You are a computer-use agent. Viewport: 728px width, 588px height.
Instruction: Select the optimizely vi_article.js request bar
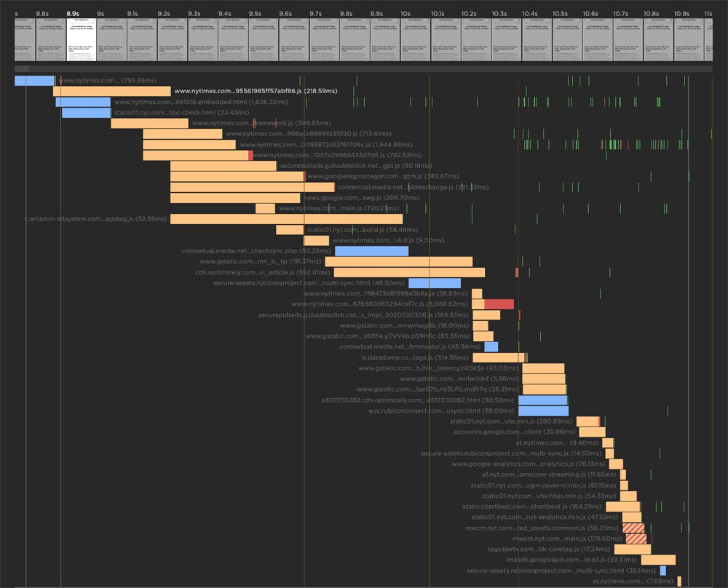click(404, 272)
